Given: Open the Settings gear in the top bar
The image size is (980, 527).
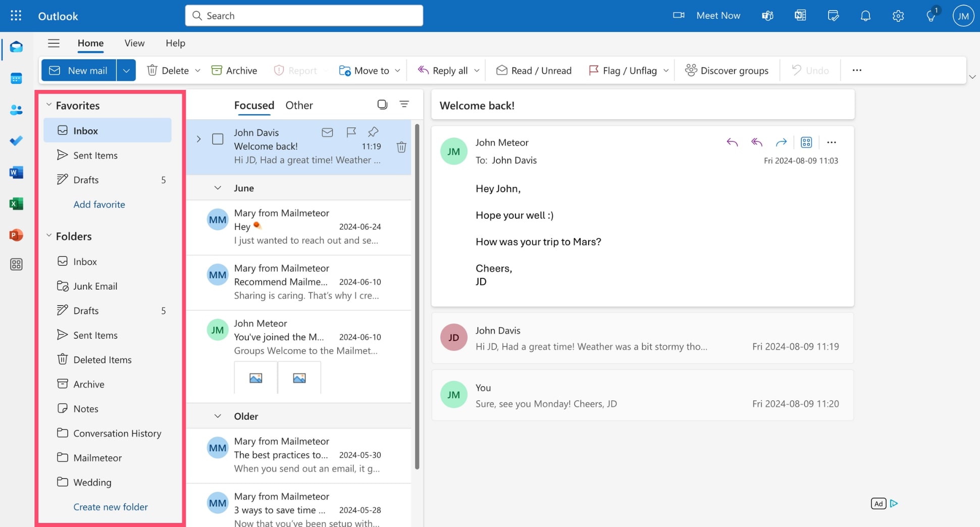Looking at the screenshot, I should coord(898,16).
